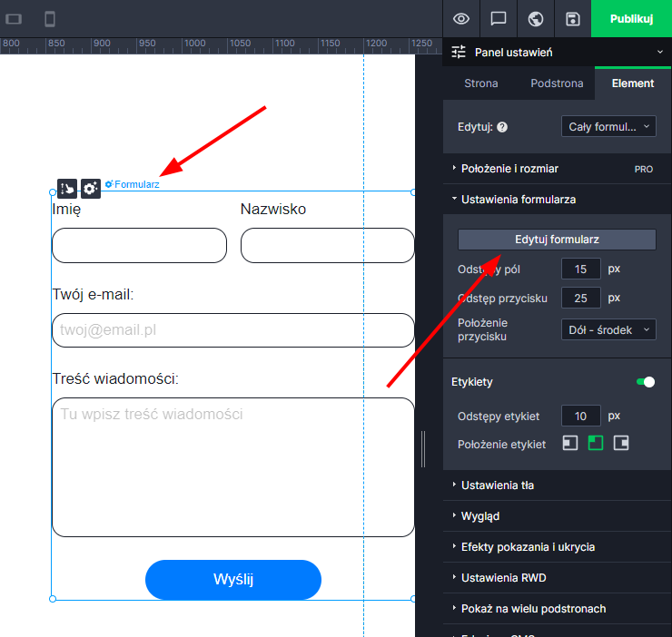The height and width of the screenshot is (637, 672).
Task: Switch to mobile phone view icon
Action: click(x=50, y=19)
